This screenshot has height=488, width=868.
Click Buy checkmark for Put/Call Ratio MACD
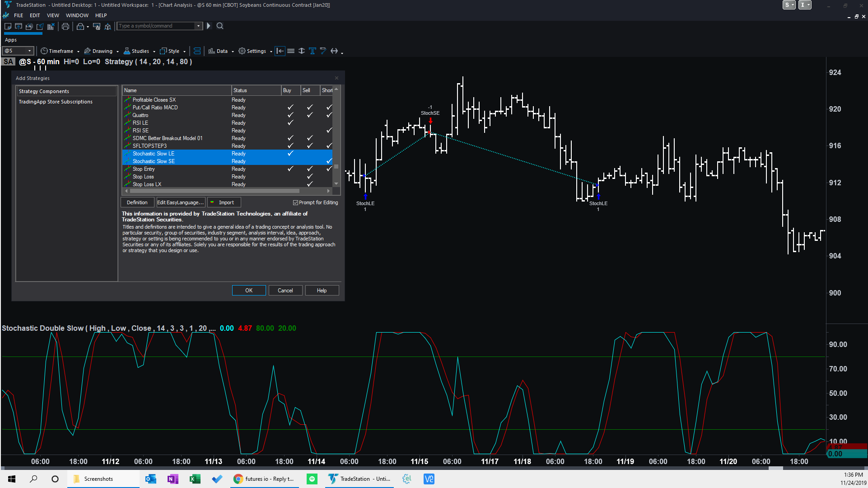[x=290, y=108]
